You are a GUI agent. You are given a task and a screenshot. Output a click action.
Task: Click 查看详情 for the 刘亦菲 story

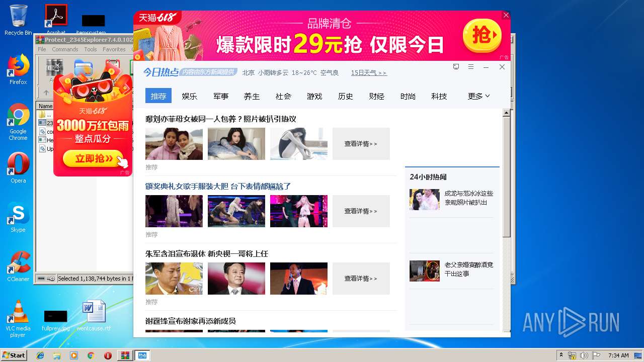point(361,144)
